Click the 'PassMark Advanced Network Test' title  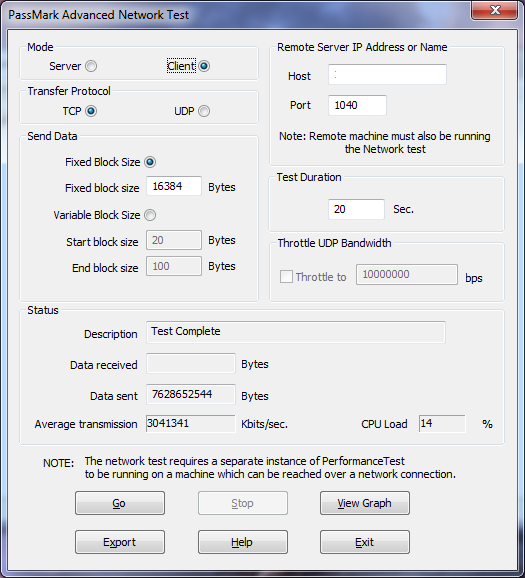pyautogui.click(x=98, y=15)
